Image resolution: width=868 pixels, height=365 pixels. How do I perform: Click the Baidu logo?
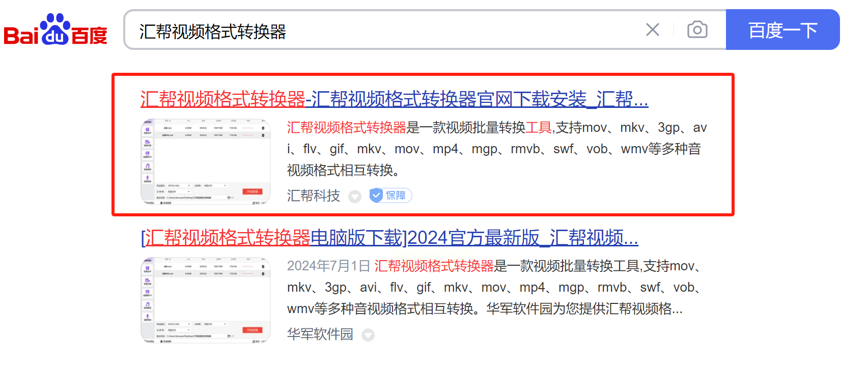point(55,29)
